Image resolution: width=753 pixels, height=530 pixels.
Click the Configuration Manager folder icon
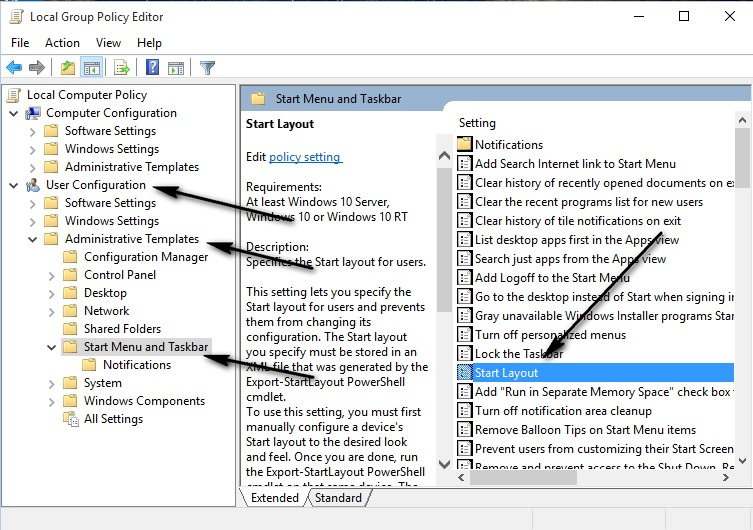coord(70,257)
